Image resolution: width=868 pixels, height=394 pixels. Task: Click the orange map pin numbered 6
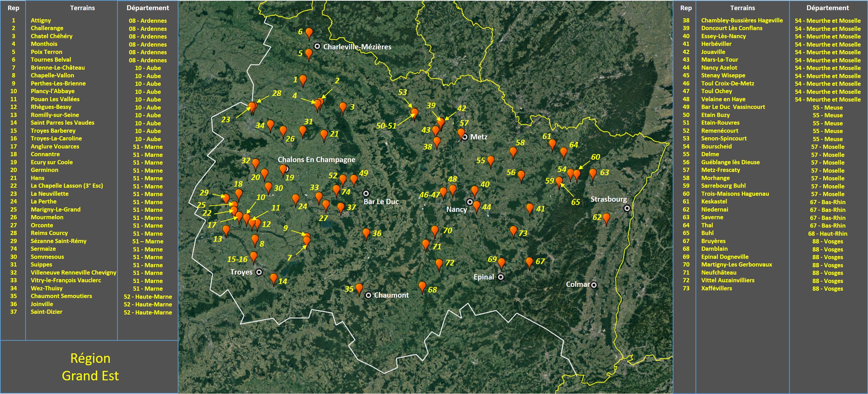(309, 33)
